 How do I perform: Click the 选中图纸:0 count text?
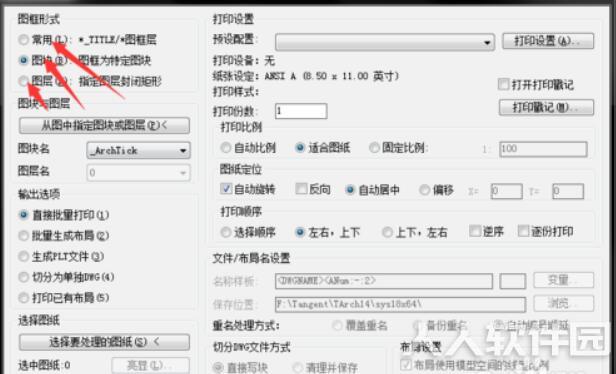pyautogui.click(x=44, y=365)
